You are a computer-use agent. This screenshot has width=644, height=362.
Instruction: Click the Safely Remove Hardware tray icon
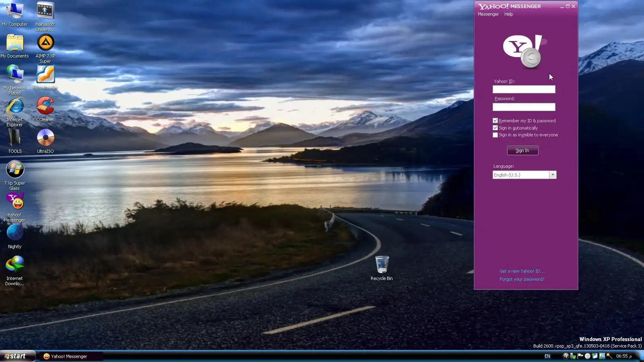[573, 356]
